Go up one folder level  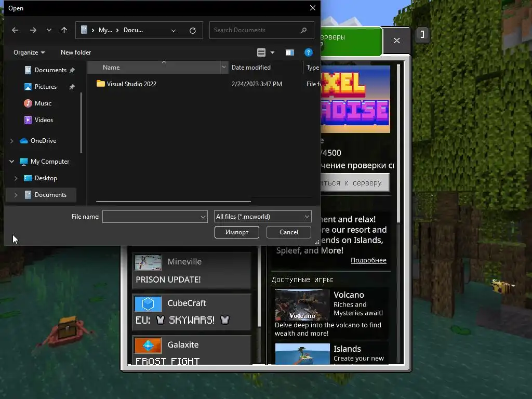pyautogui.click(x=64, y=30)
